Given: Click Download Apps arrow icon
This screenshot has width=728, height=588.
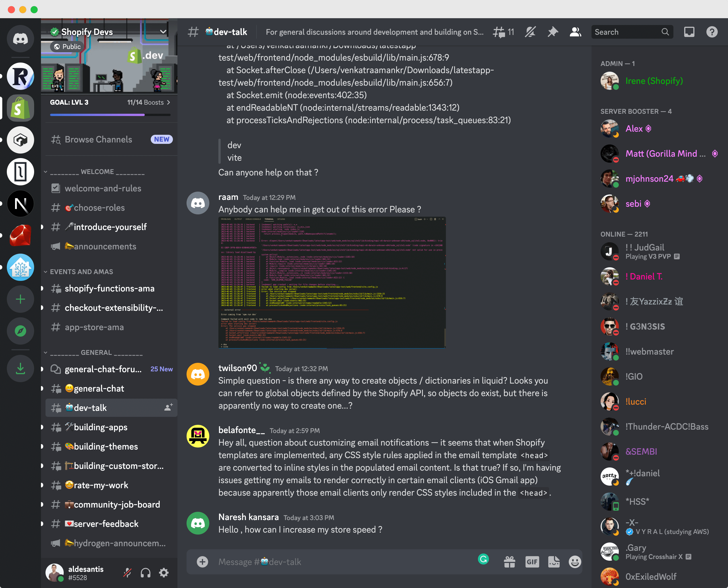Looking at the screenshot, I should 20,368.
